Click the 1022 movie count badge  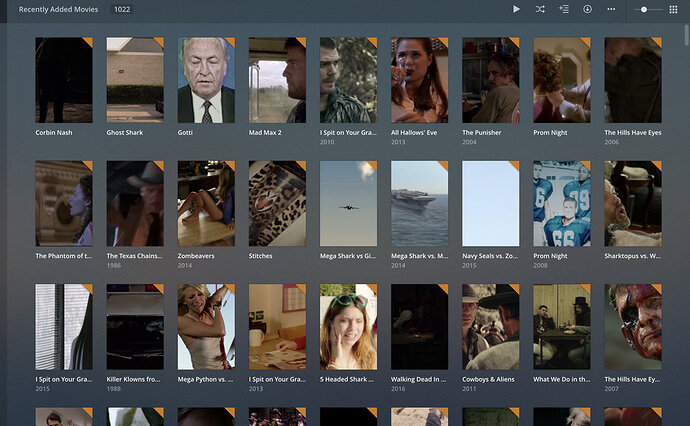[x=122, y=9]
